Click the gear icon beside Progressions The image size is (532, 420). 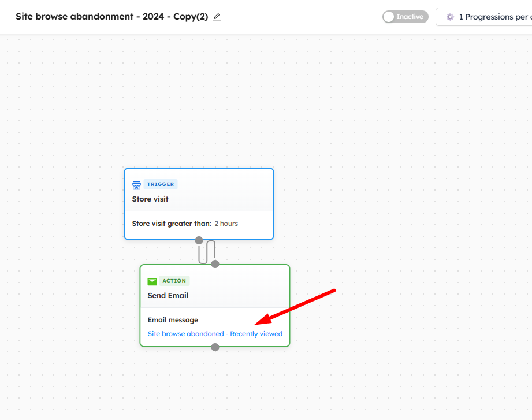point(450,17)
